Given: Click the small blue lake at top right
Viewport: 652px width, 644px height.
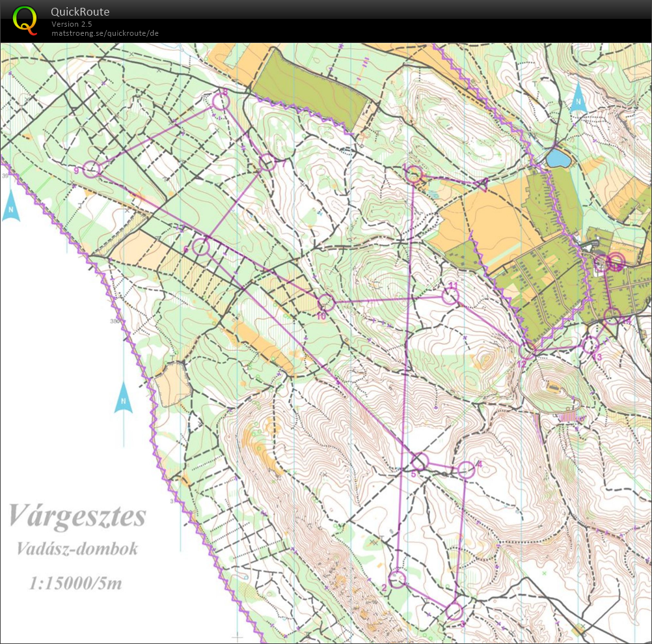Looking at the screenshot, I should (x=560, y=158).
